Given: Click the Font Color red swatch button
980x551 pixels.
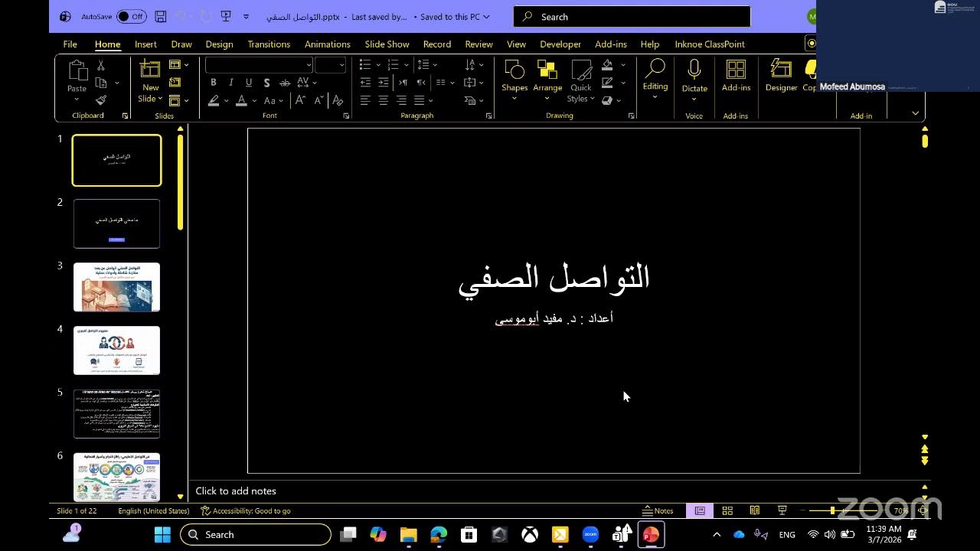Looking at the screenshot, I should coord(241,100).
